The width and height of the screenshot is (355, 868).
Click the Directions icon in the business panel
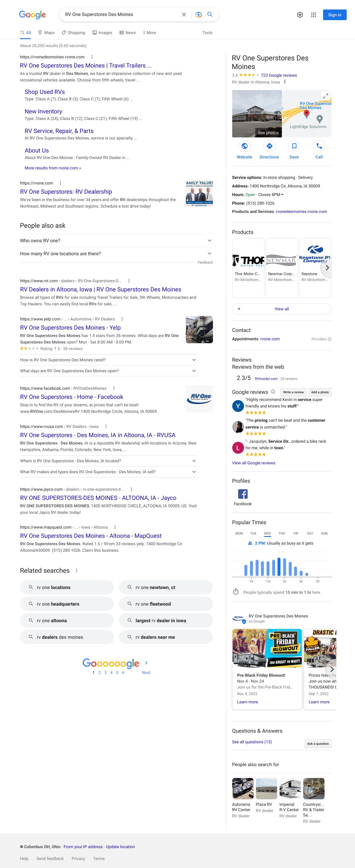tap(269, 146)
